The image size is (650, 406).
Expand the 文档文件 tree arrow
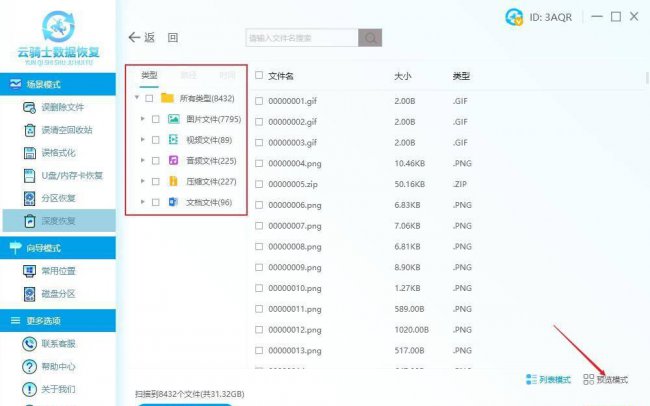(143, 202)
